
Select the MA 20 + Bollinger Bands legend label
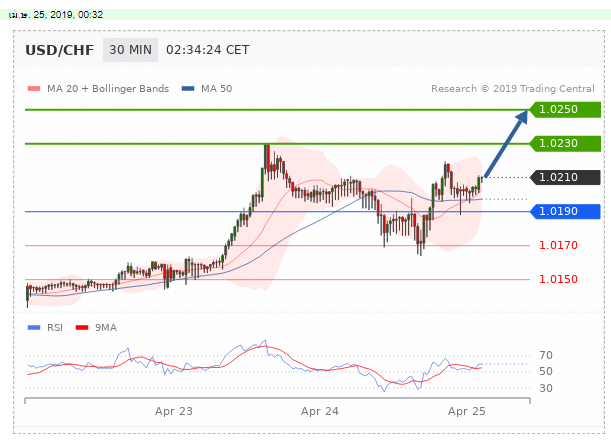tap(108, 89)
